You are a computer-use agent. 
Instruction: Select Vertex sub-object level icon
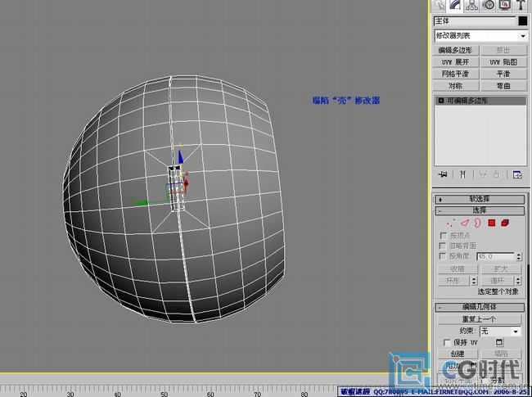point(451,223)
